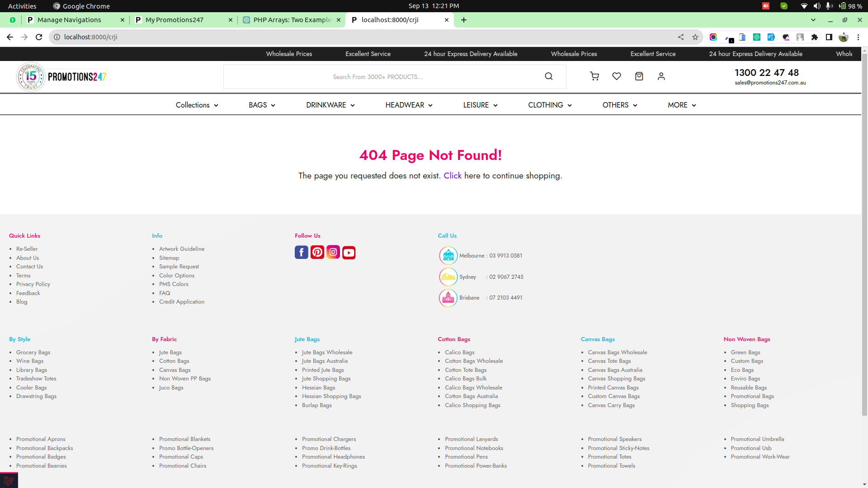Open the Instagram follow icon
Viewport: 868px width, 488px height.
coord(333,252)
